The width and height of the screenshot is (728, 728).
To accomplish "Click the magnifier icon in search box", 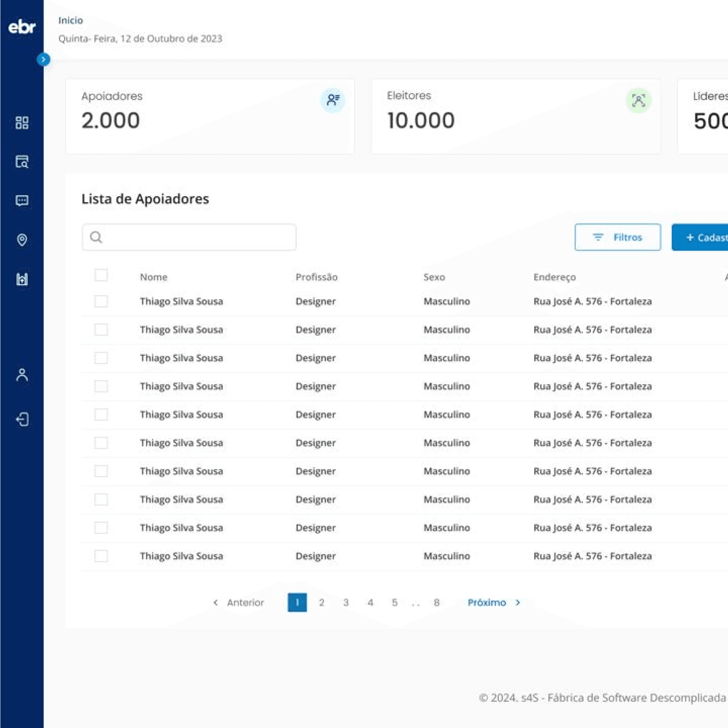I will (x=96, y=237).
